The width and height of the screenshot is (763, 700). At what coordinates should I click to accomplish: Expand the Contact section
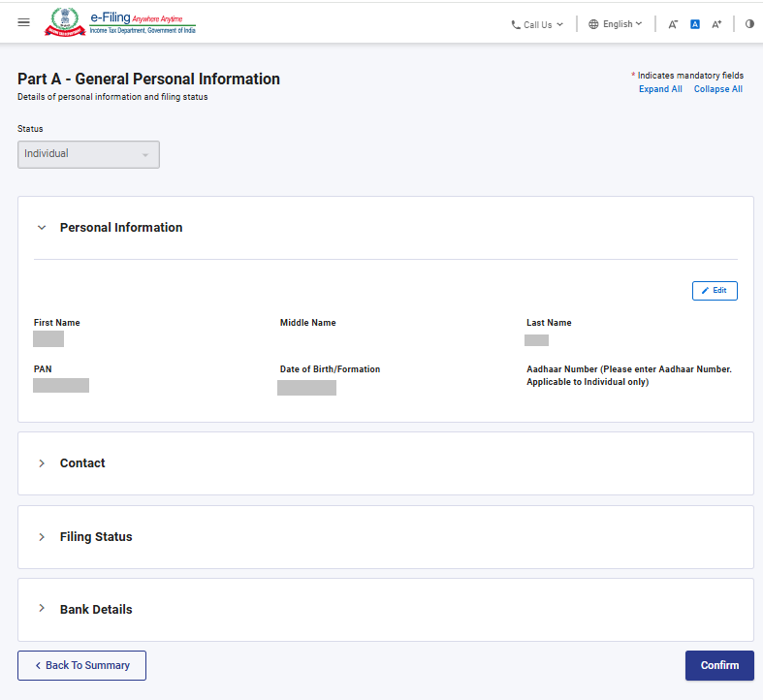tap(42, 463)
